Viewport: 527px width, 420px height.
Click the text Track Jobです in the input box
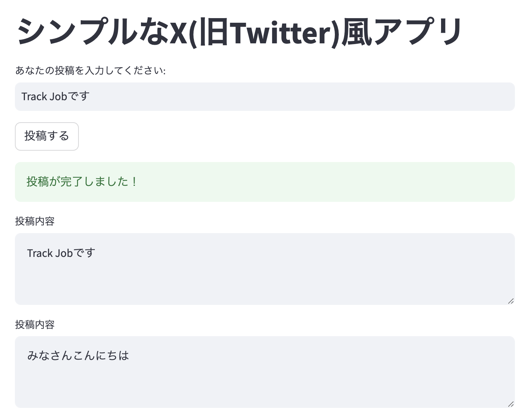[55, 96]
